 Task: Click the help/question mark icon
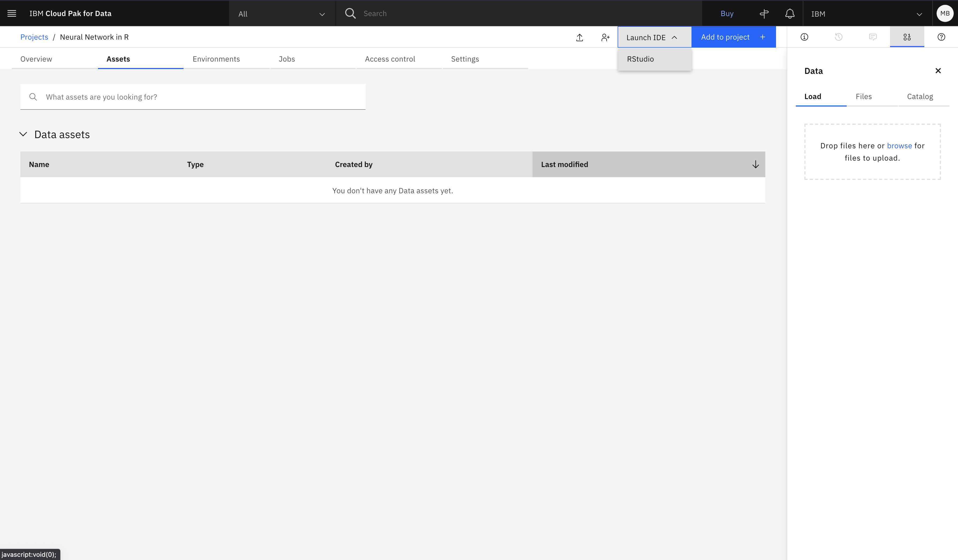[941, 37]
